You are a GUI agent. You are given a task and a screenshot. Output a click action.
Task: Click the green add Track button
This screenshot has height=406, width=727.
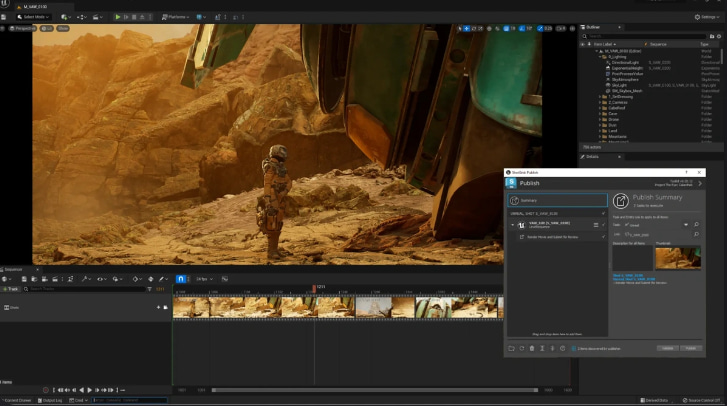click(11, 289)
